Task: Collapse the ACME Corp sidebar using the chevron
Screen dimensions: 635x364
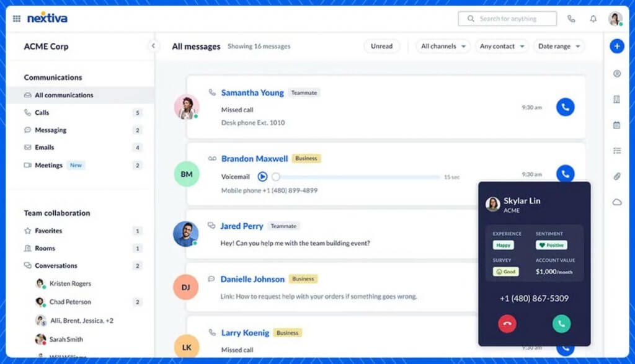Action: coord(153,45)
